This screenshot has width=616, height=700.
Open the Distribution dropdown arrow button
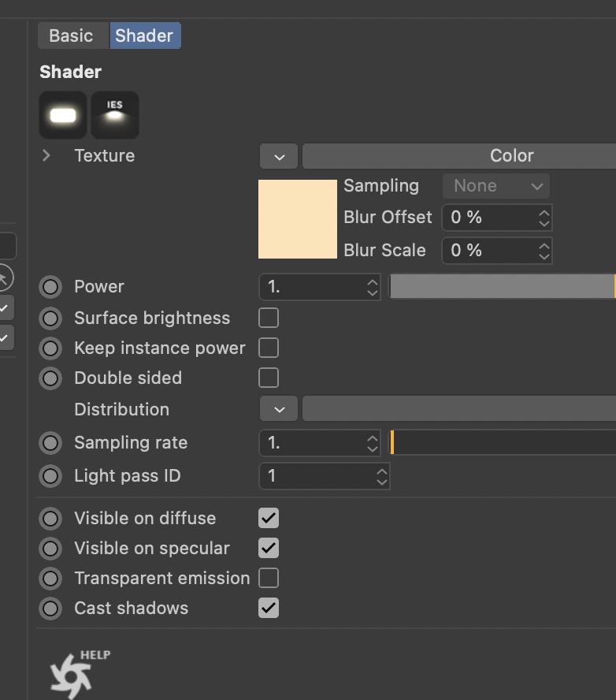point(279,410)
